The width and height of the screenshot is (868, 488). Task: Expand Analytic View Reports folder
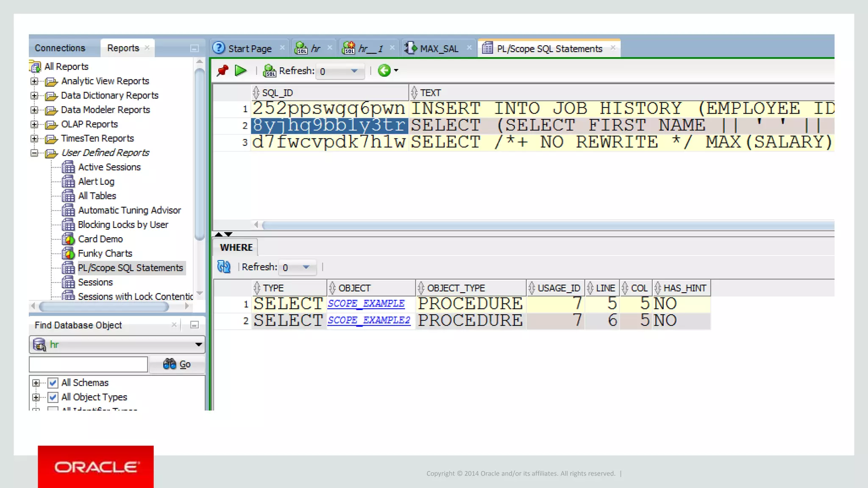coord(35,81)
